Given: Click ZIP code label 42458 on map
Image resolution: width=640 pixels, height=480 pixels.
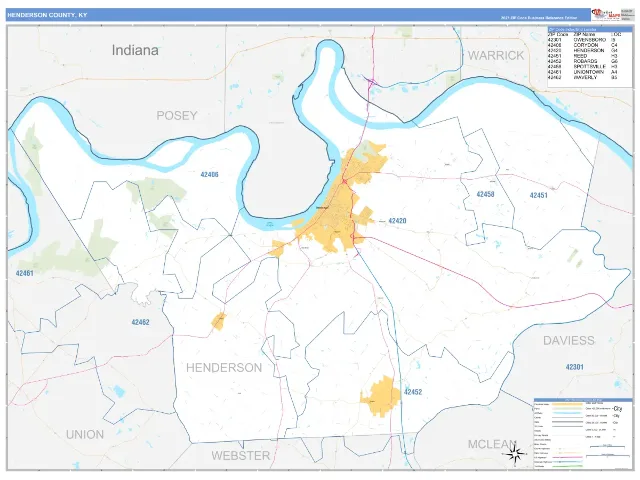Looking at the screenshot, I should coord(485,194).
